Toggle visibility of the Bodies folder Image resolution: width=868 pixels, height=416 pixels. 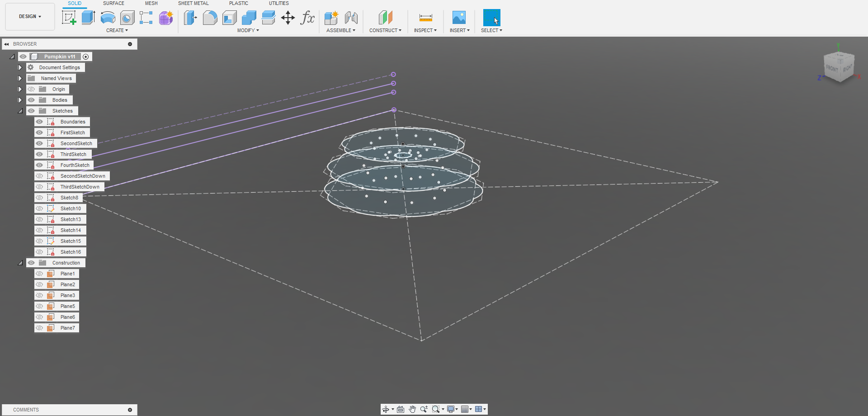click(x=31, y=100)
